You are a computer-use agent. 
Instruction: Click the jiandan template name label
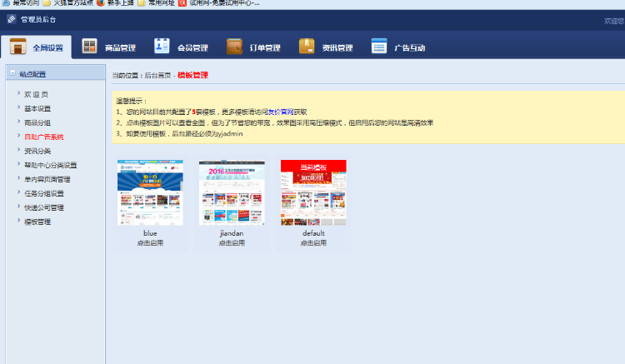point(232,233)
